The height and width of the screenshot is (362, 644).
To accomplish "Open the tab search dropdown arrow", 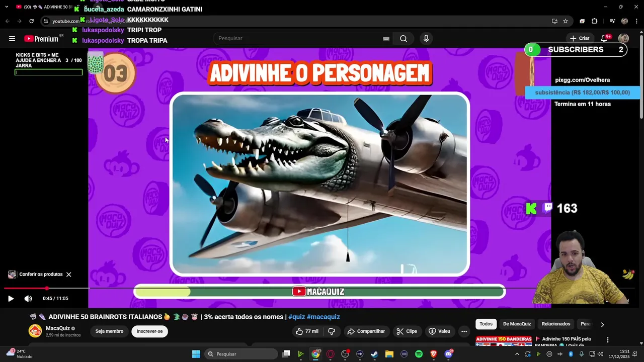I will [x=7, y=7].
